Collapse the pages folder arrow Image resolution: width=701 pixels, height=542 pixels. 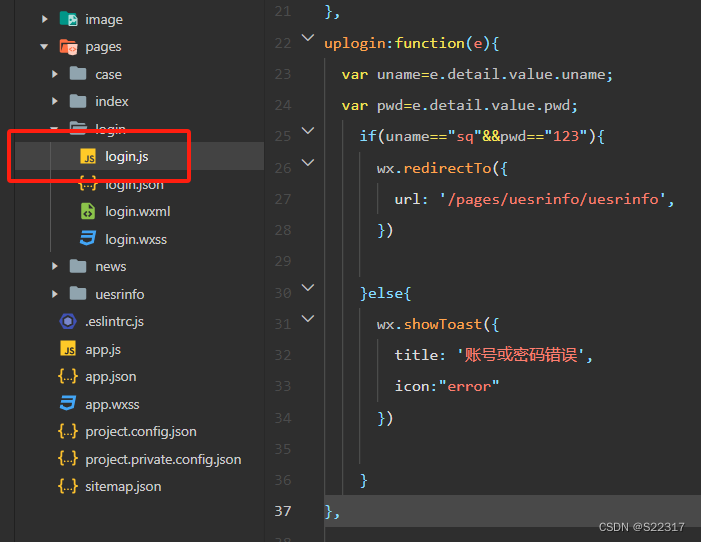[x=44, y=47]
